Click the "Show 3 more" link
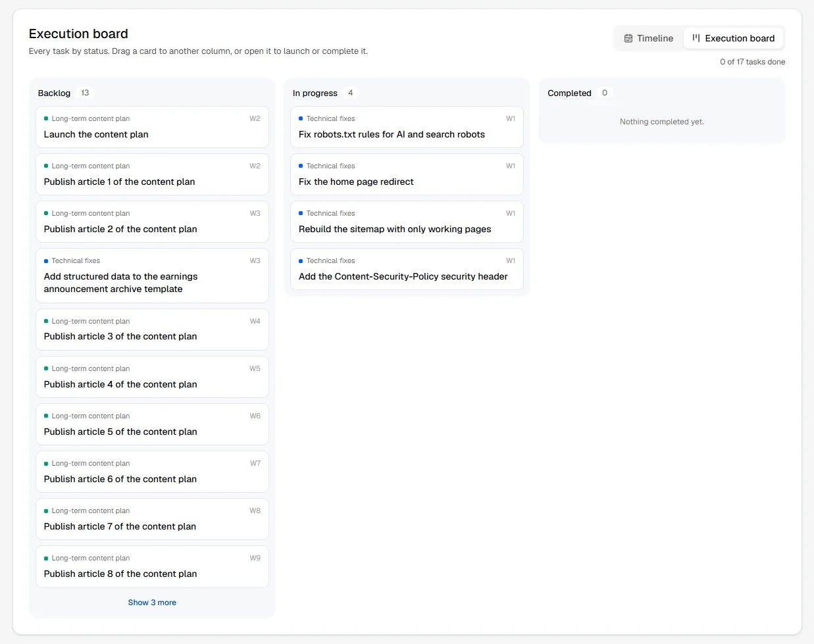 click(152, 603)
